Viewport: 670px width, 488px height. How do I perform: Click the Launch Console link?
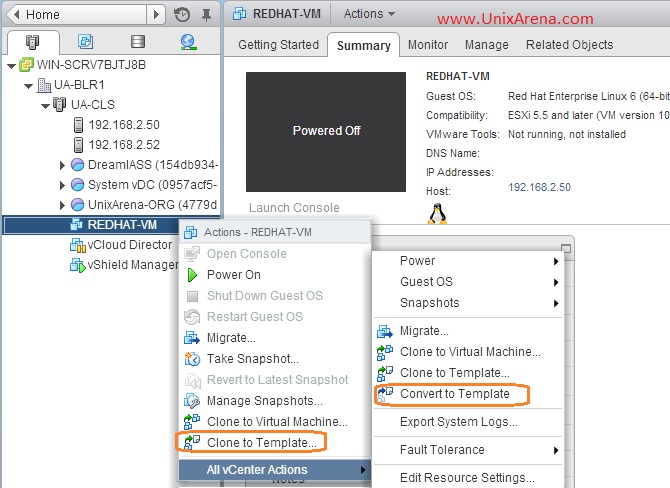[x=294, y=208]
